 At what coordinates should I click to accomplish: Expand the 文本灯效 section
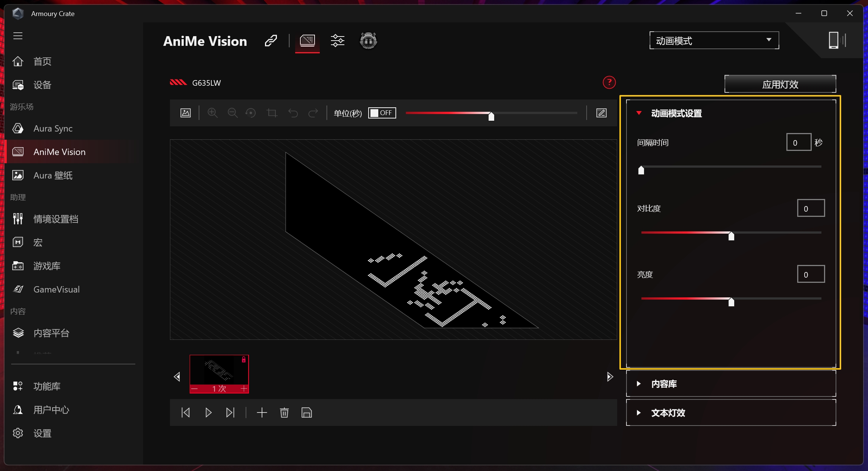pyautogui.click(x=731, y=412)
